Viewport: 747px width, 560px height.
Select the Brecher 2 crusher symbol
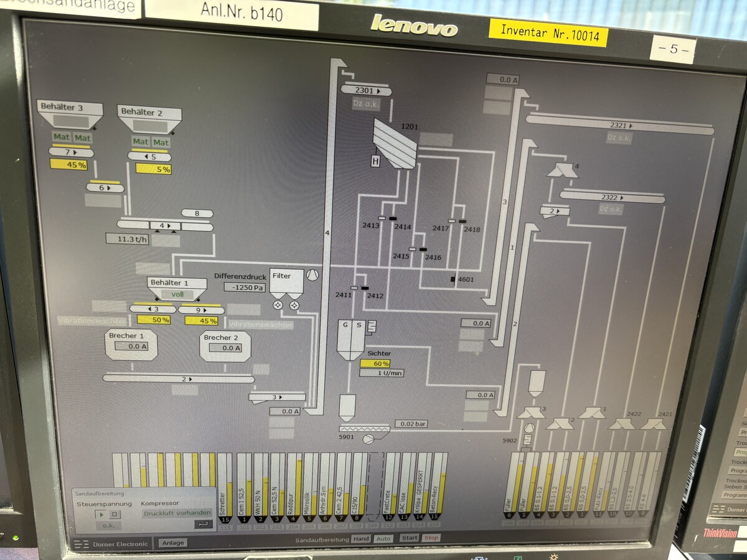click(225, 347)
